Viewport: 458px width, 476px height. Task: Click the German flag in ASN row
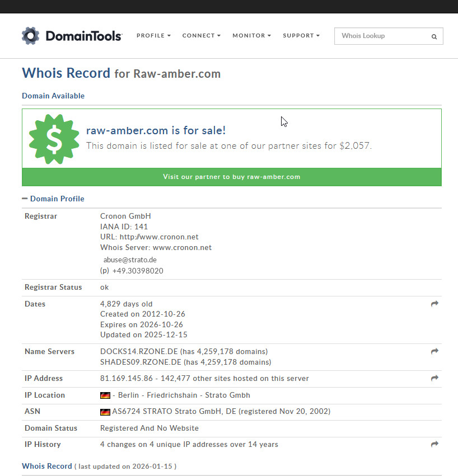point(105,412)
